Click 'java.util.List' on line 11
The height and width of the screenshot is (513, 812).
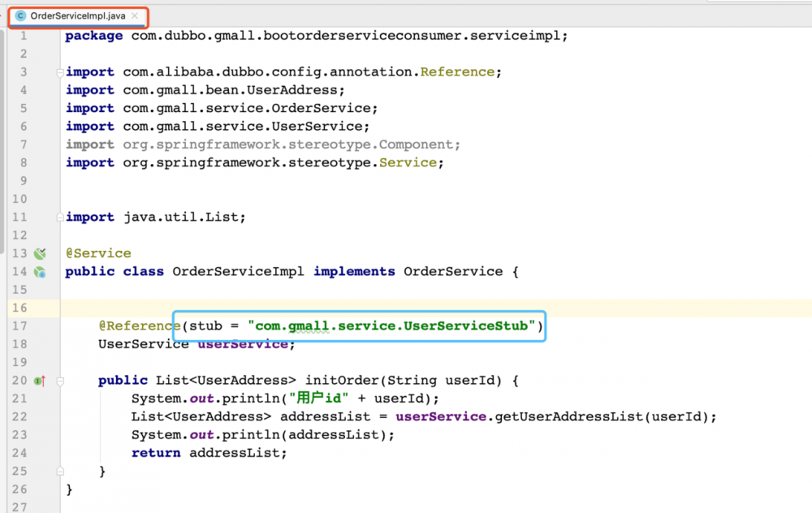pyautogui.click(x=181, y=217)
